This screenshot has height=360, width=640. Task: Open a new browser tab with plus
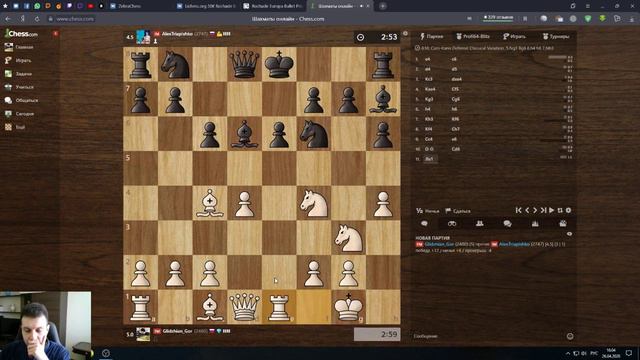point(382,6)
